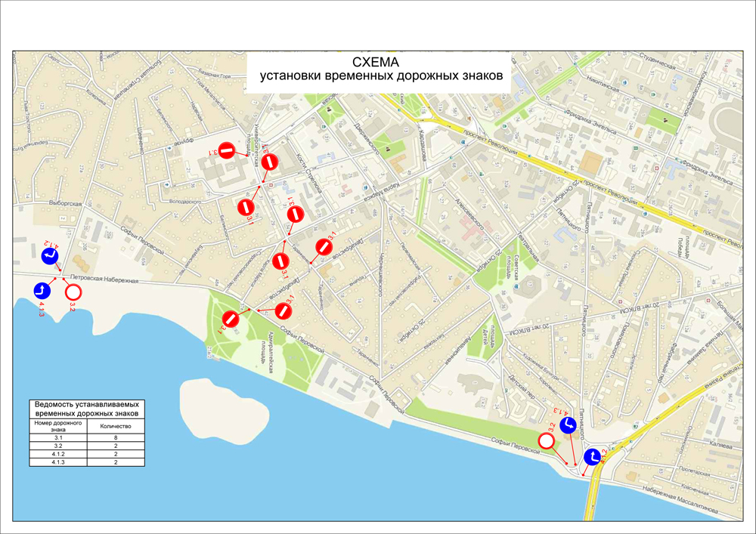Image resolution: width=756 pixels, height=534 pixels.
Task: Click the 3.2 white circle sign near Петровская Набережная
Action: click(x=73, y=292)
